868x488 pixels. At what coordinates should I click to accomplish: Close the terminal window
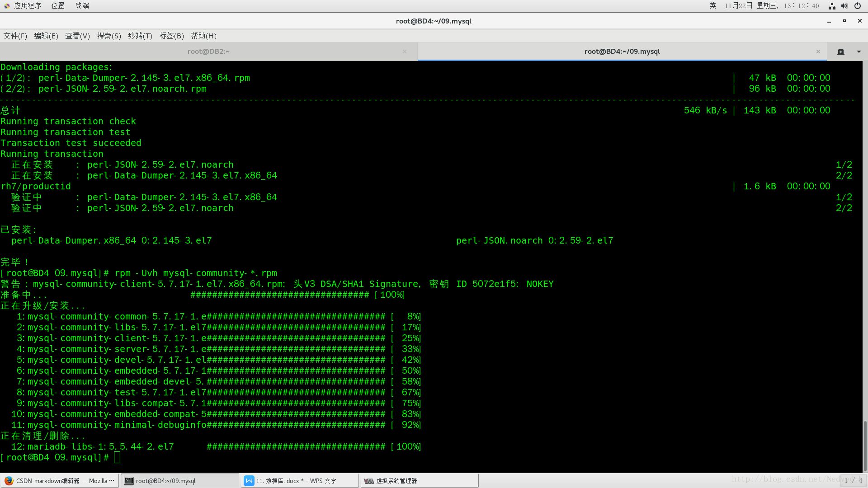point(860,21)
